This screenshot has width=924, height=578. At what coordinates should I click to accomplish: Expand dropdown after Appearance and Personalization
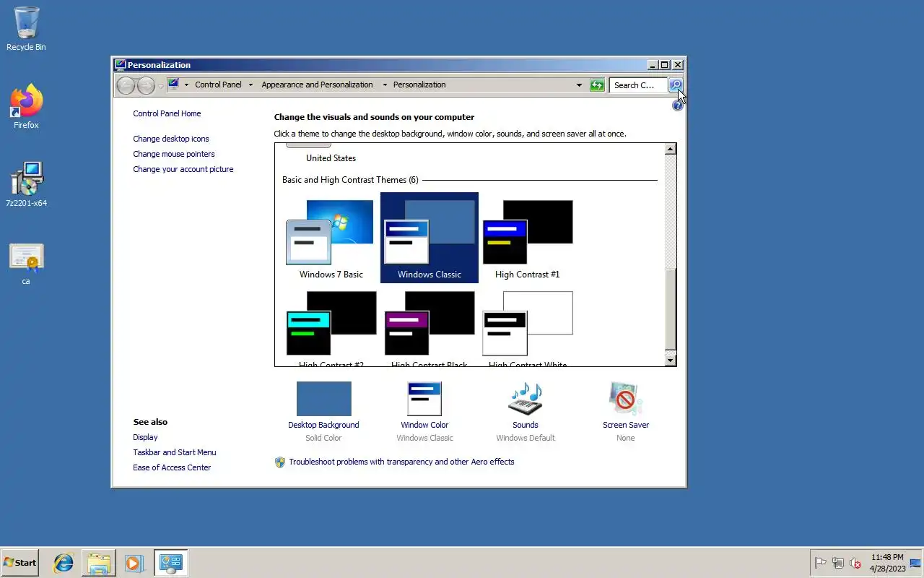click(385, 85)
